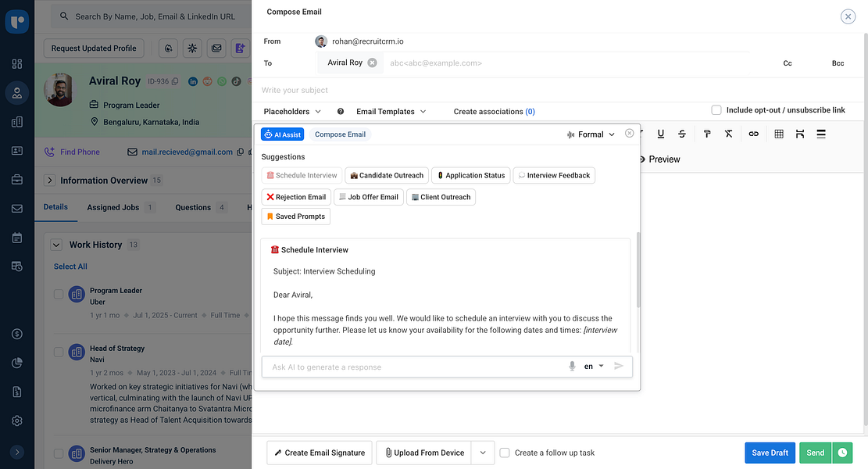The image size is (868, 469).
Task: Insert horizontal line in editor toolbar
Action: [x=821, y=134]
